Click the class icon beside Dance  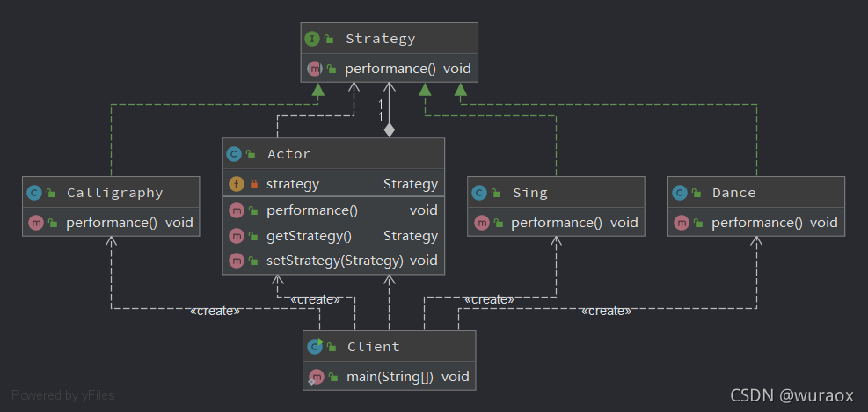click(x=680, y=193)
